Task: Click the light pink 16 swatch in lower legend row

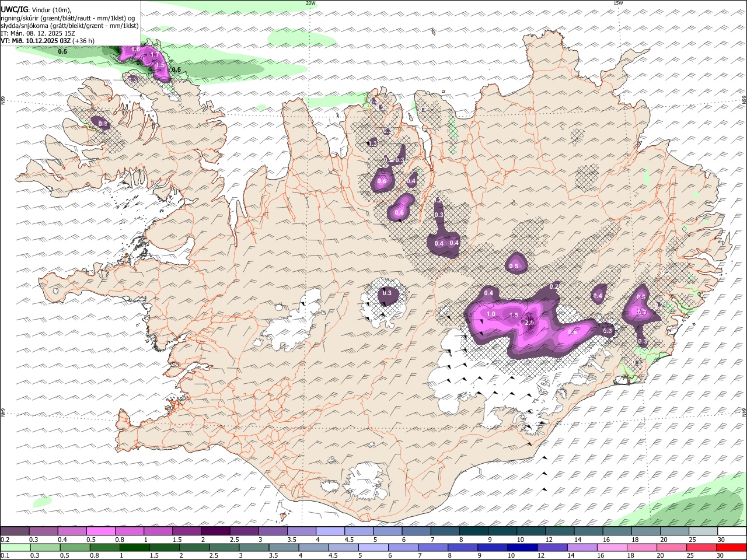Action: [x=612, y=547]
